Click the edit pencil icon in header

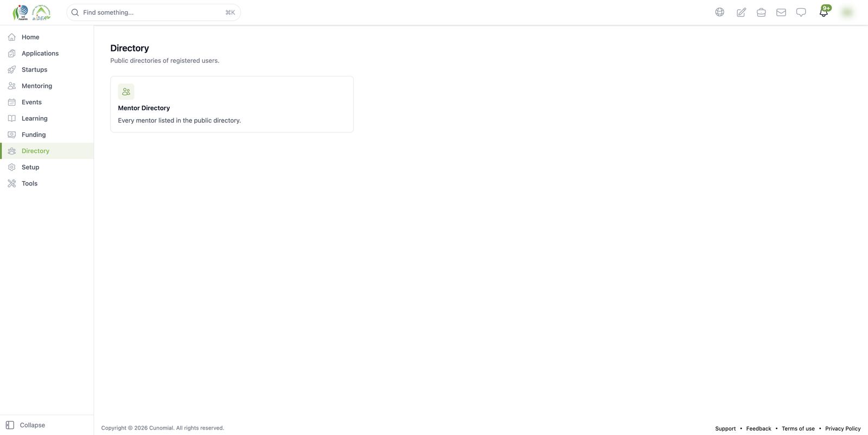point(741,12)
